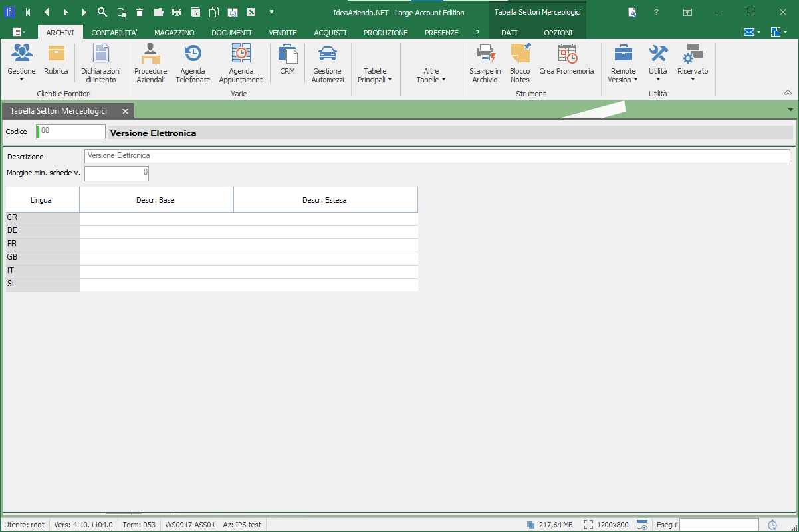The height and width of the screenshot is (532, 799).
Task: Open the Agenda Appuntamenti
Action: (241, 63)
